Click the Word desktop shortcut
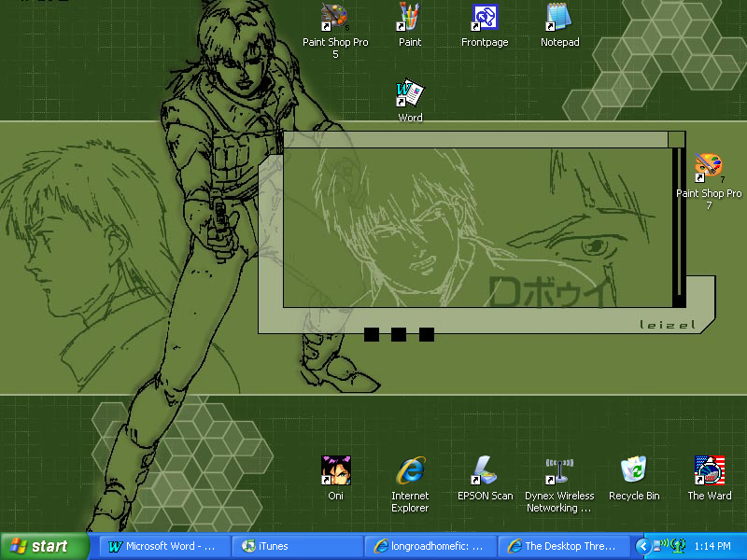 410,101
